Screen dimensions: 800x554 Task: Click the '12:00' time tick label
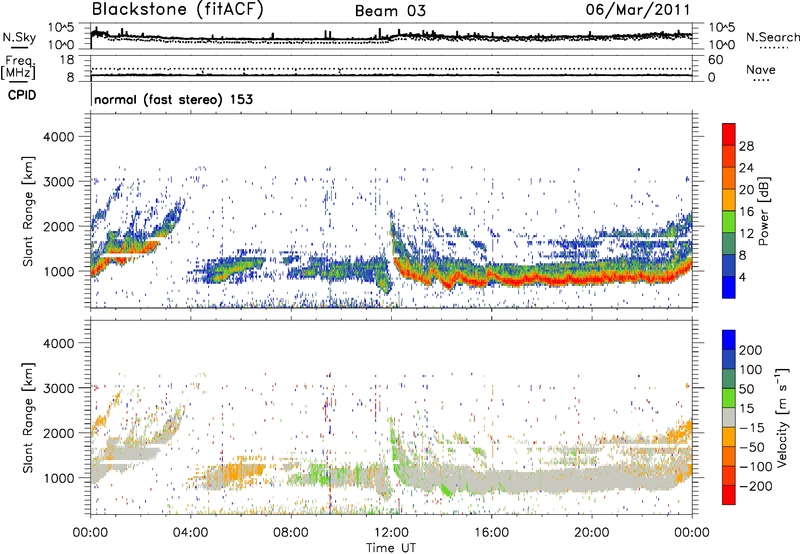pyautogui.click(x=391, y=533)
